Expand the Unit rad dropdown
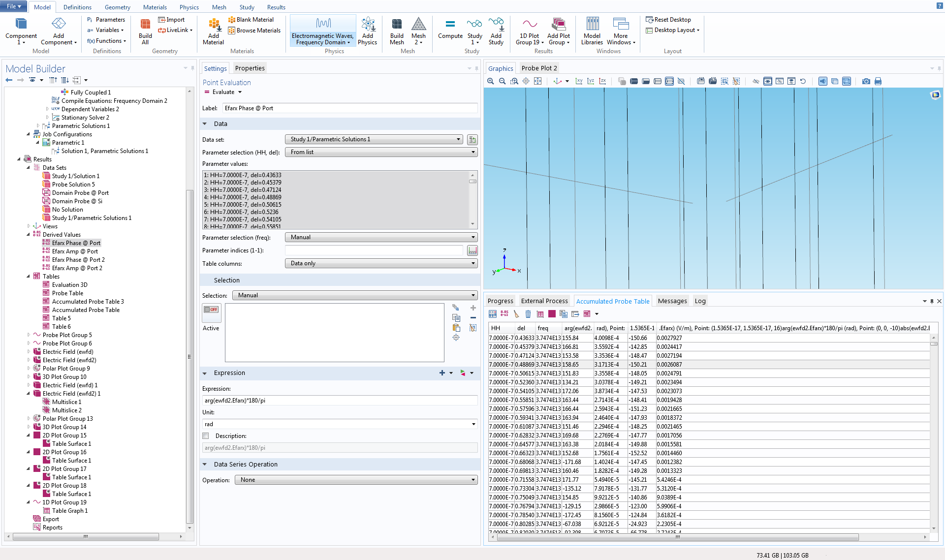Viewport: 945px width, 560px height. coord(473,424)
